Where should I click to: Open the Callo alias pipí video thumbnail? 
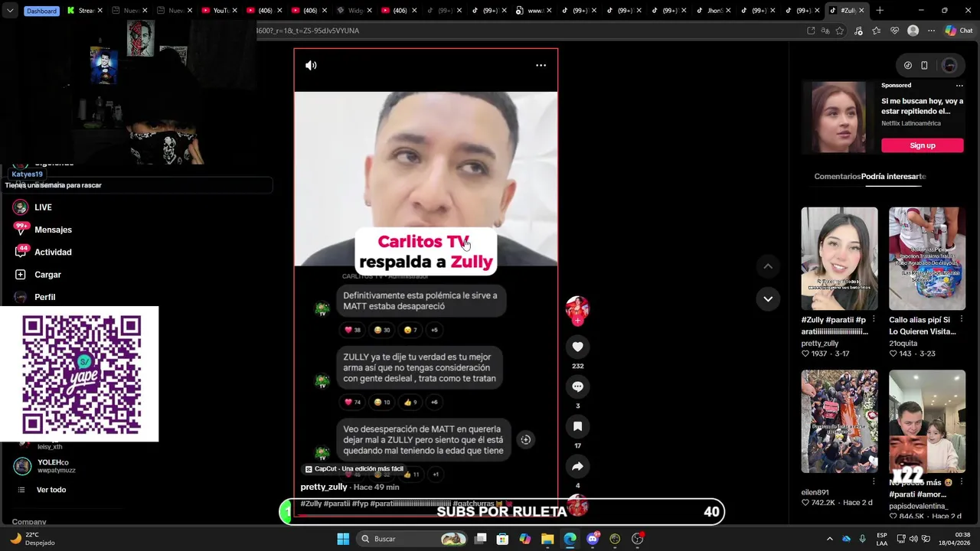(x=927, y=259)
